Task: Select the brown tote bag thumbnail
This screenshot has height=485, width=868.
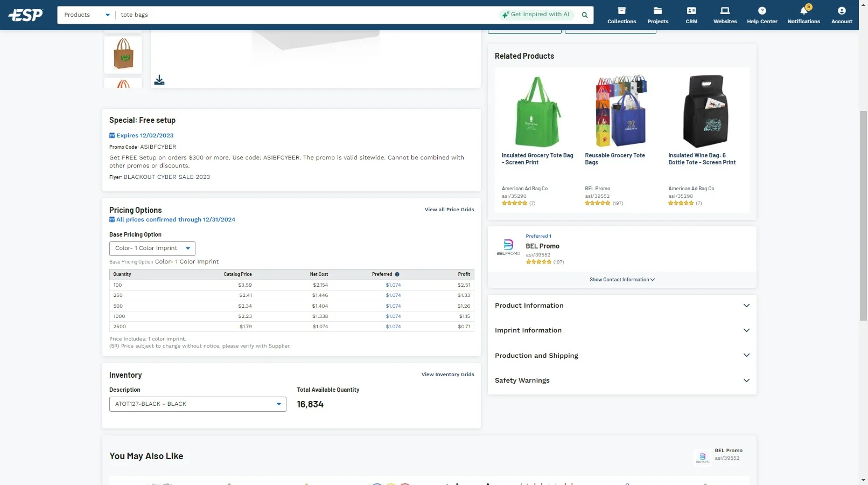Action: click(x=123, y=54)
